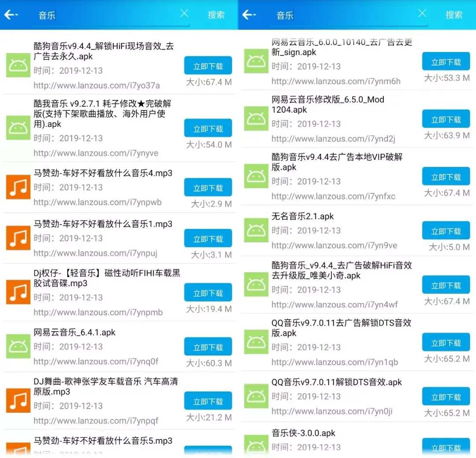Viewport: 476px width, 458px height.
Task: Select file name 网易云音乐_6.4.1.apk
Action: (74, 332)
